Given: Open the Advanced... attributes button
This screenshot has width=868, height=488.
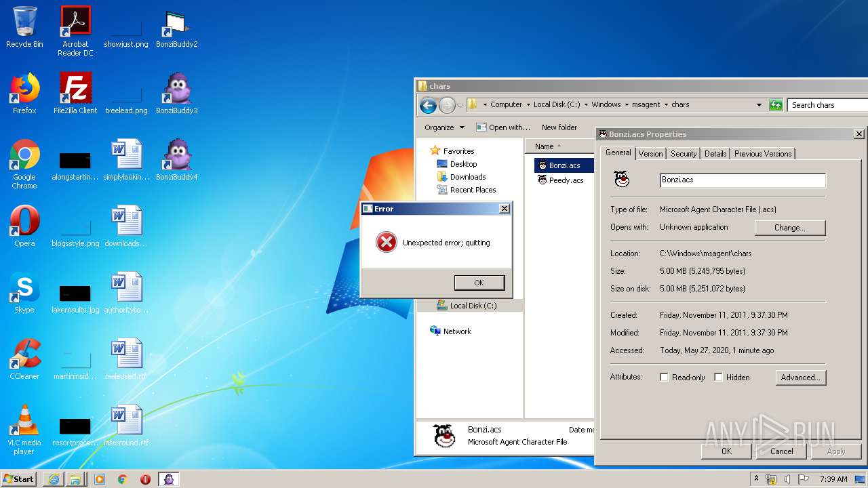Looking at the screenshot, I should point(801,378).
